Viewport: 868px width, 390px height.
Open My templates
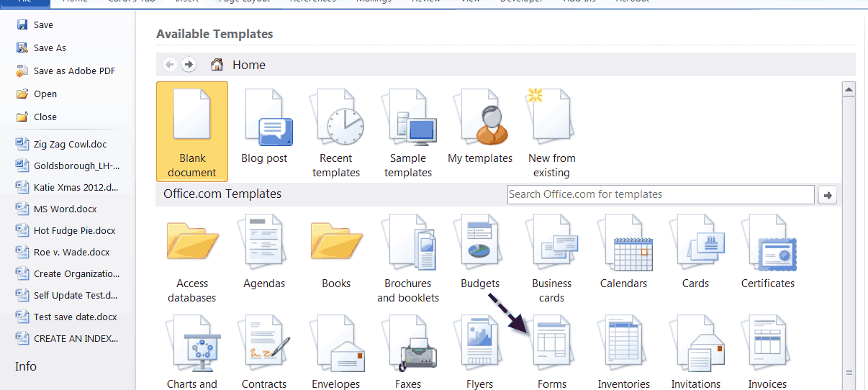point(480,127)
